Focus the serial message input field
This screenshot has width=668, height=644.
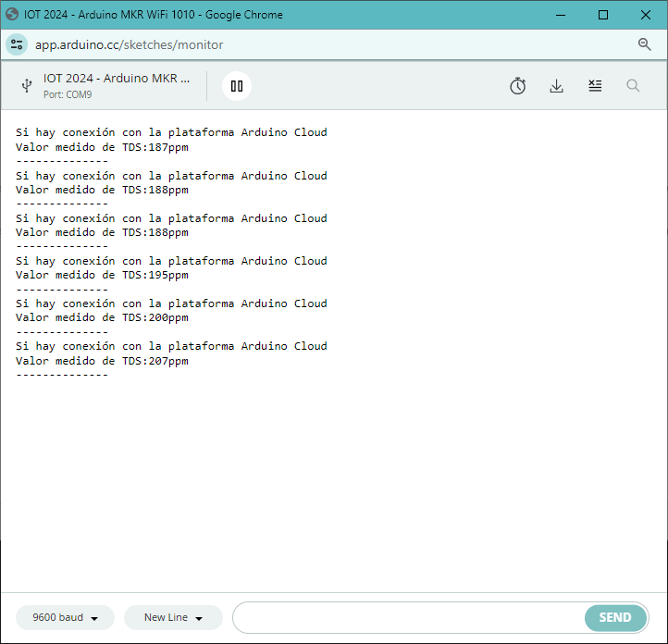coord(408,617)
